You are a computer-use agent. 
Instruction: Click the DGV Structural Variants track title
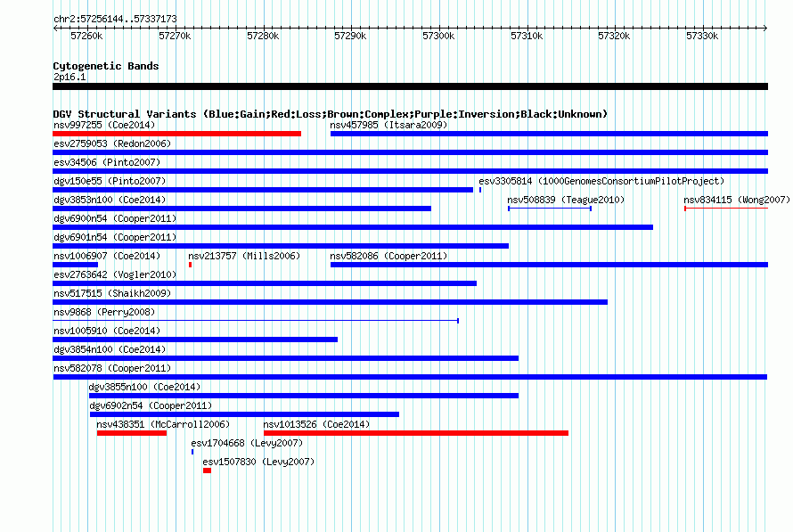(x=330, y=114)
